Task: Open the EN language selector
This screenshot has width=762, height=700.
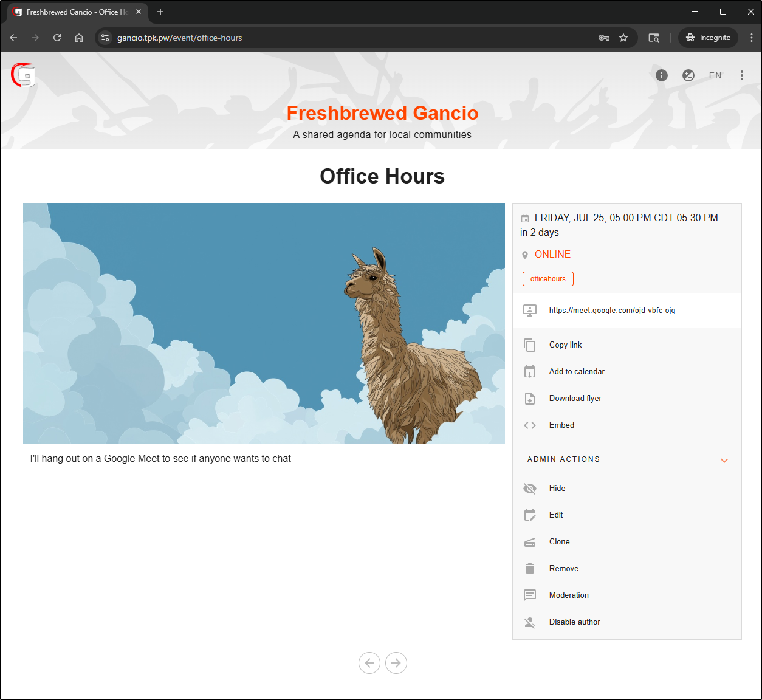Action: 715,75
